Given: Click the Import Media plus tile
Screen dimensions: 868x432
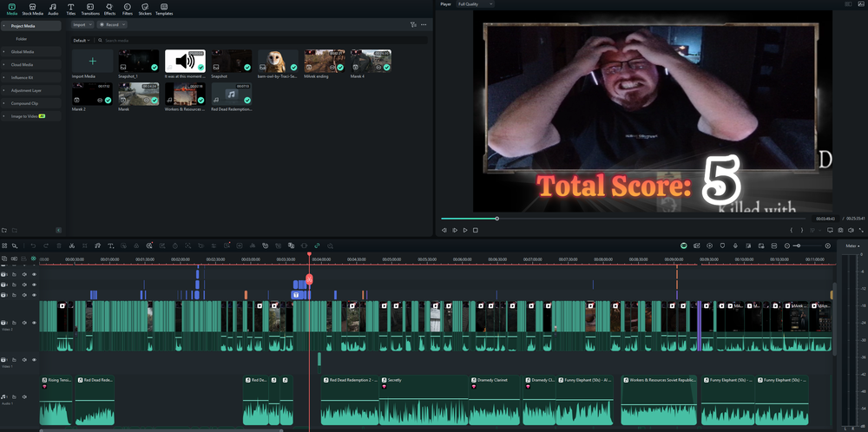Looking at the screenshot, I should pos(93,61).
